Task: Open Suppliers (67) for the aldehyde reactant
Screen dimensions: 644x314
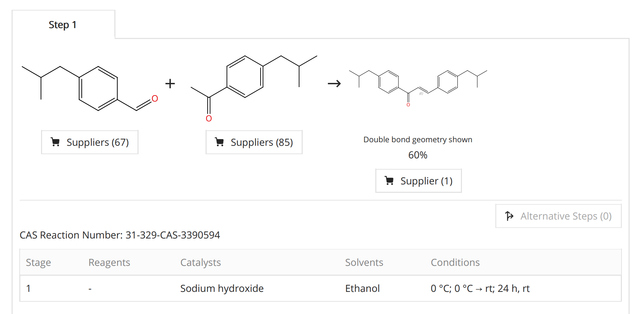Action: [90, 142]
